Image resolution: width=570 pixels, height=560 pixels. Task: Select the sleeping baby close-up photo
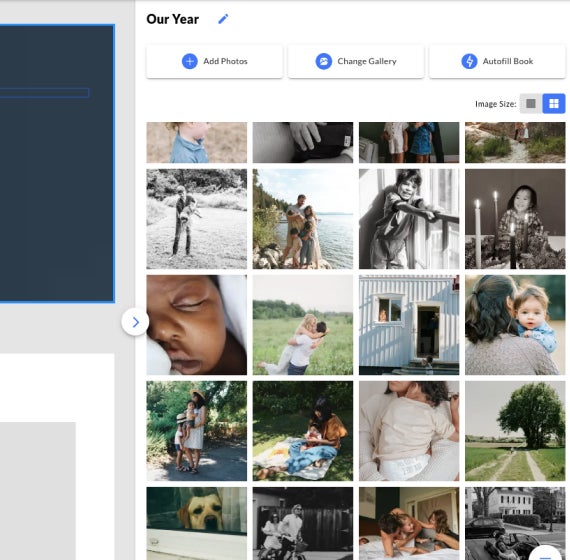click(x=197, y=325)
